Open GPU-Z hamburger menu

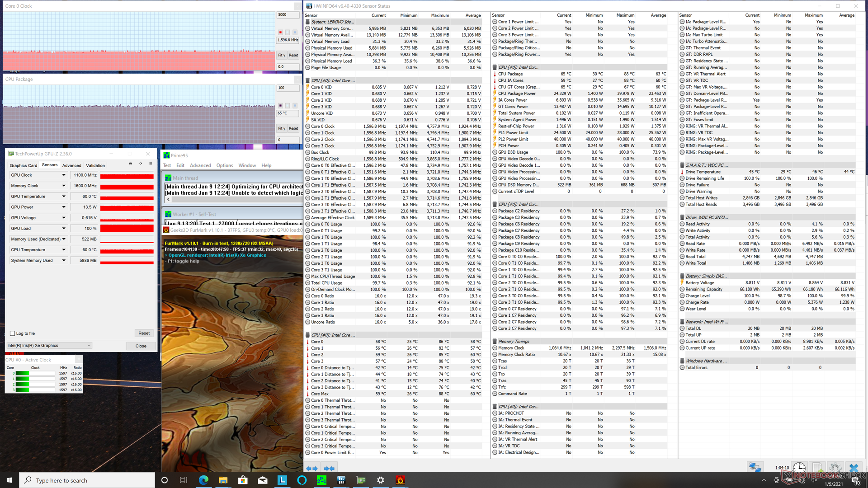151,164
